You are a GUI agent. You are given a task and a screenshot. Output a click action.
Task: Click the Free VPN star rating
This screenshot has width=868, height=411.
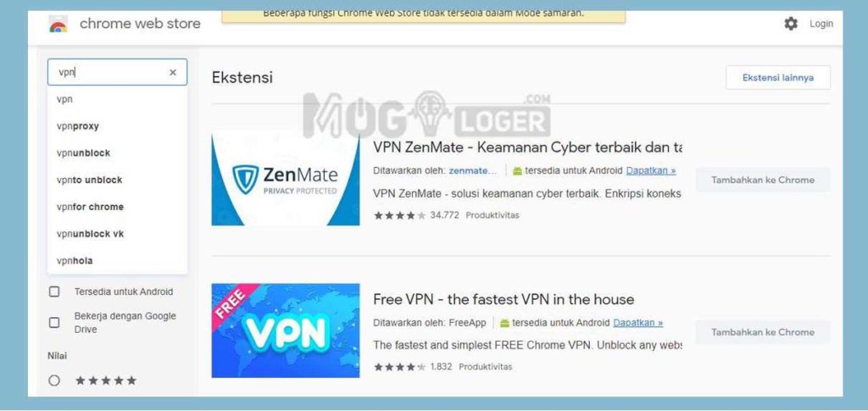[x=400, y=367]
